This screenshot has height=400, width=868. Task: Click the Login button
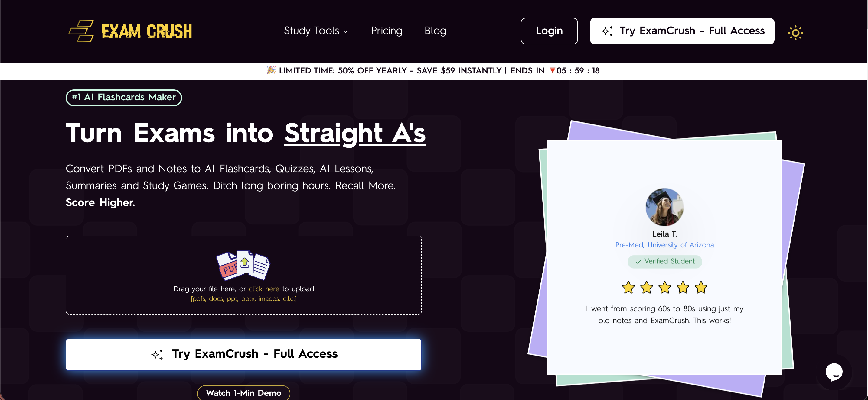click(x=549, y=31)
